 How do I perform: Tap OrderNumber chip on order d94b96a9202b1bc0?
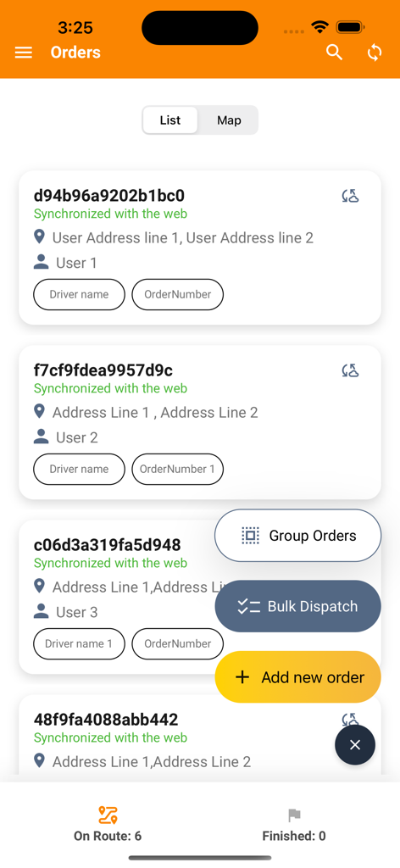[178, 294]
